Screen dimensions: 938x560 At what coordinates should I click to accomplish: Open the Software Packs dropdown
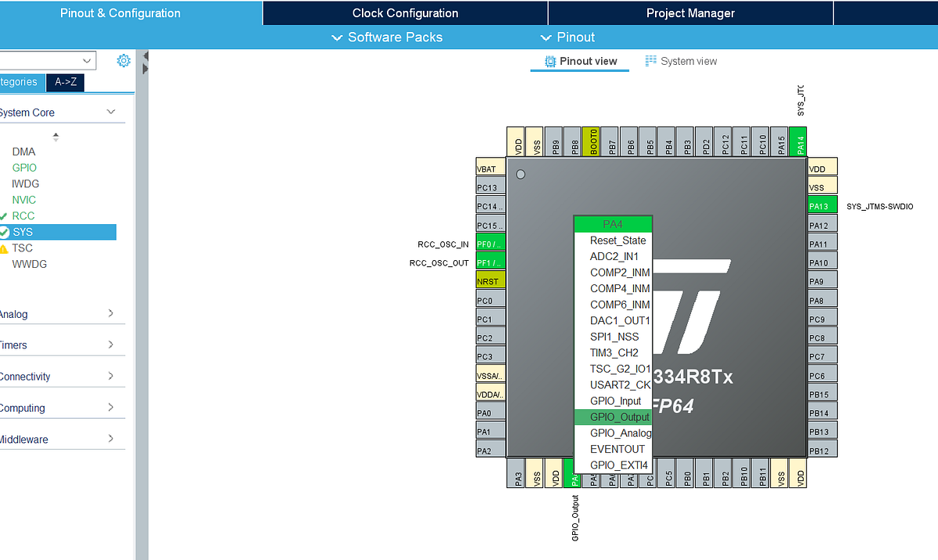[x=386, y=37]
